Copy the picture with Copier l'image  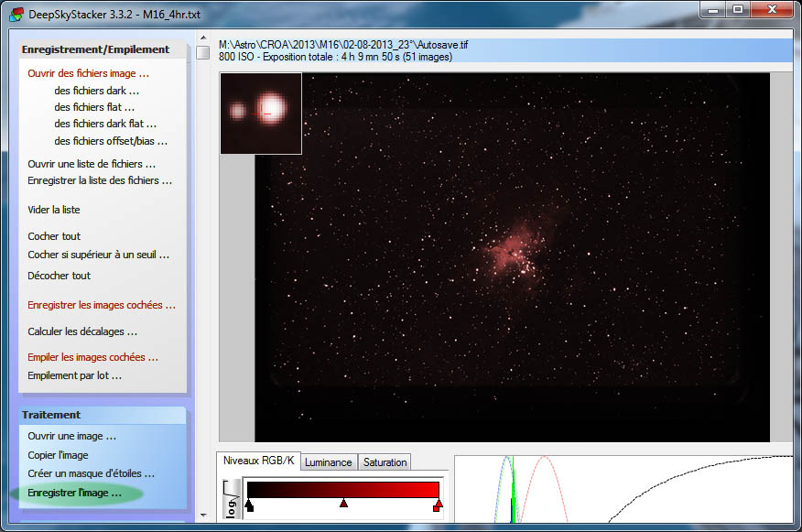pyautogui.click(x=58, y=455)
